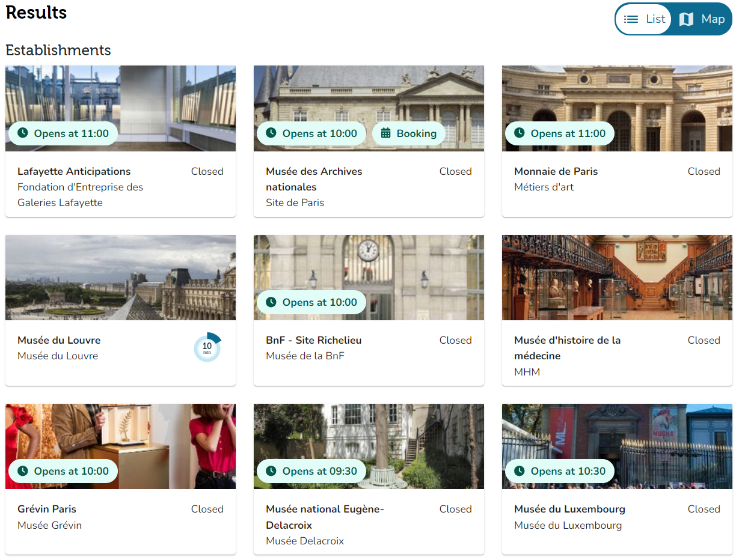Viewport: 739px width, 560px height.
Task: Click the subtitle 'Fondation d'Entreprise des Galeries Lafayette'
Action: coord(81,195)
